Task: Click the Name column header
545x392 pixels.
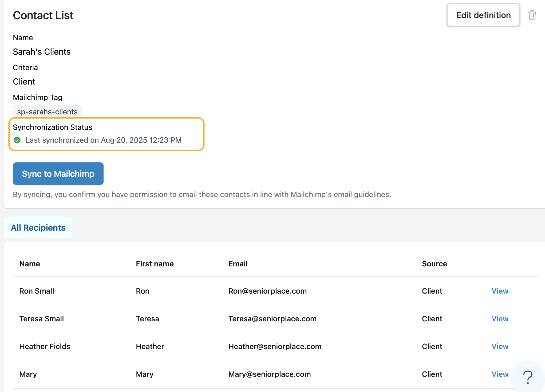Action: [30, 264]
